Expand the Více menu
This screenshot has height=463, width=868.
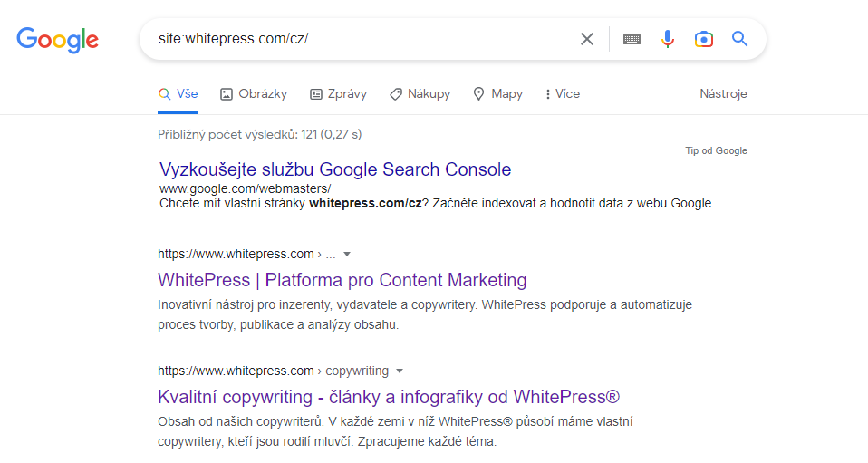click(563, 94)
